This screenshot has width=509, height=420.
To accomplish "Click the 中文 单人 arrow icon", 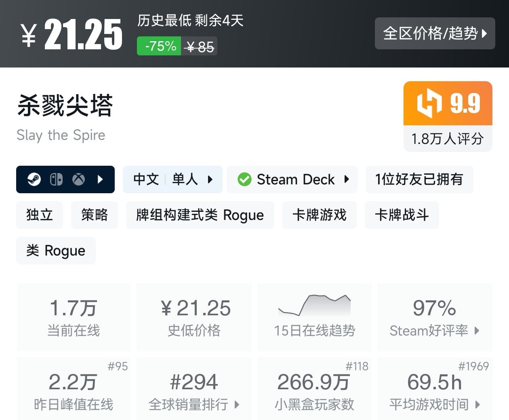I will click(210, 180).
